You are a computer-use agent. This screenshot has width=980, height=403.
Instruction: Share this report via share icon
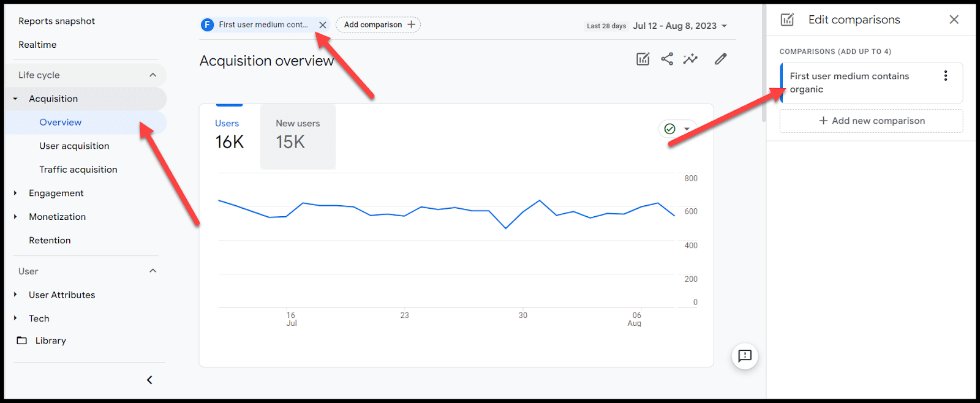667,59
